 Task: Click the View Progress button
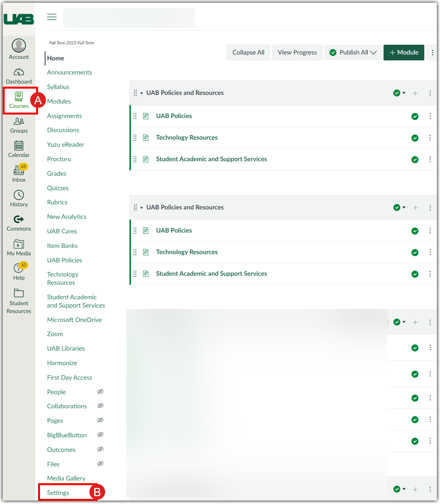297,53
